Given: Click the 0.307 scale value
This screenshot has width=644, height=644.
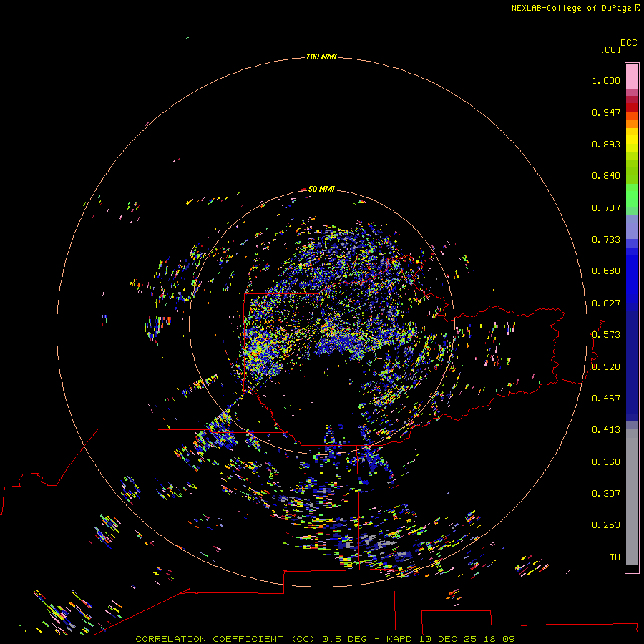Looking at the screenshot, I should pos(606,494).
